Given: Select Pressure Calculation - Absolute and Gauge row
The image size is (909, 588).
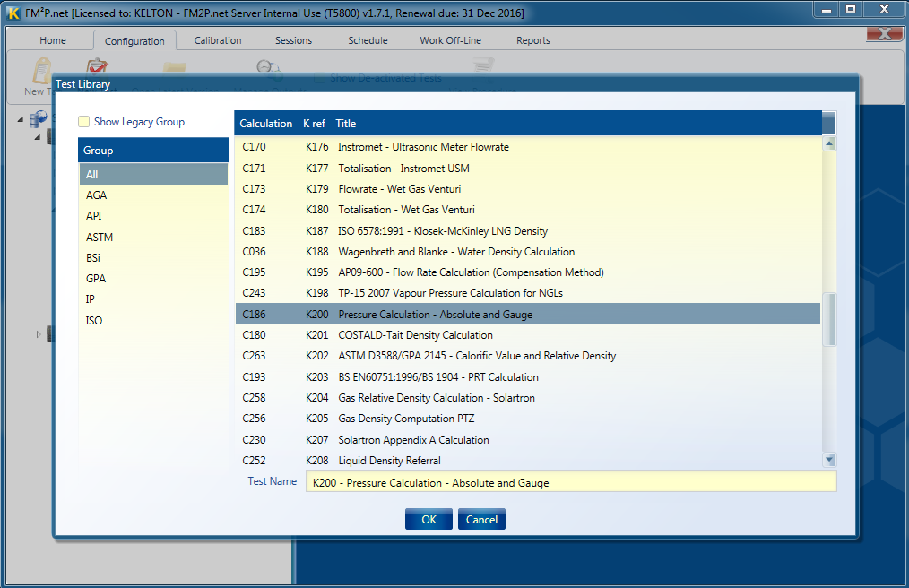Looking at the screenshot, I should pos(528,315).
